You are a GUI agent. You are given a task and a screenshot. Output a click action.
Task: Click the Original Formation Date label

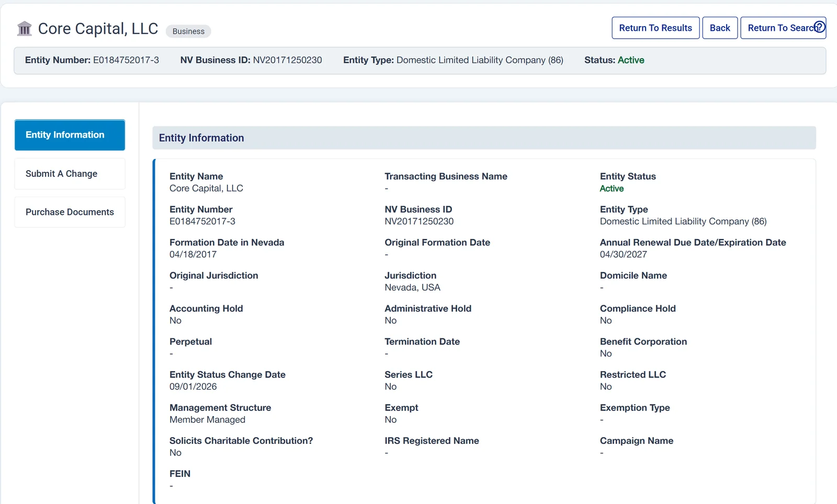437,243
